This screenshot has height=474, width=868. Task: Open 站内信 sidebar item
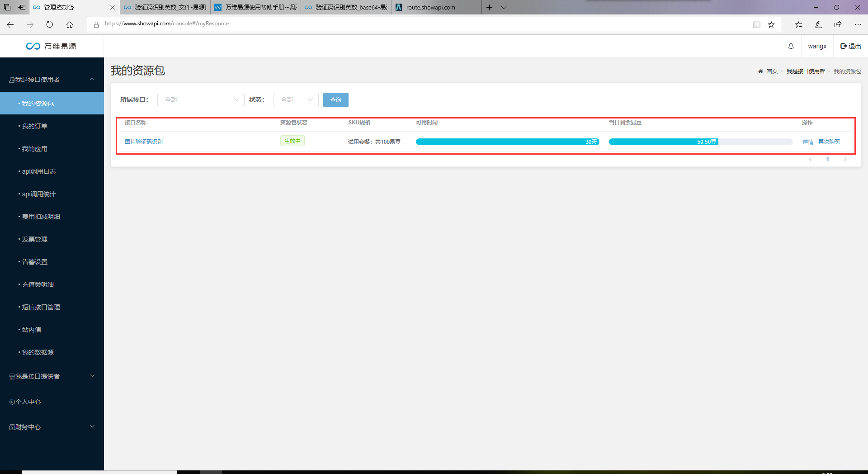pos(52,330)
